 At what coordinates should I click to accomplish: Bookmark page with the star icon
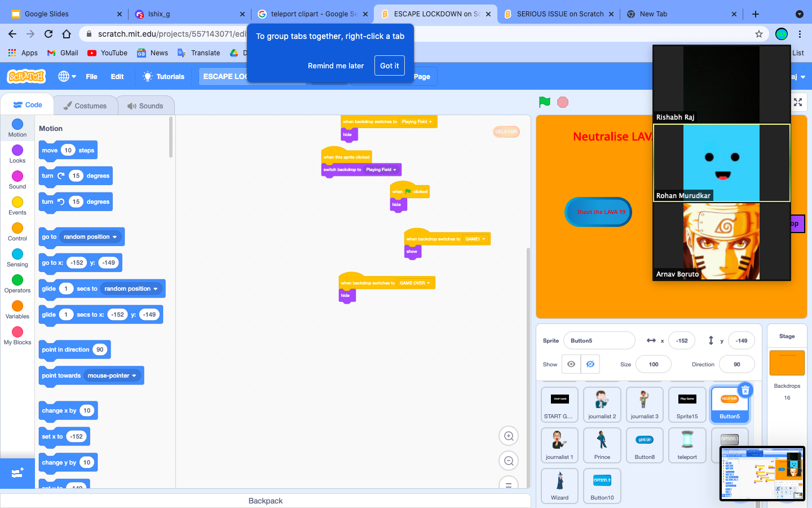tap(759, 34)
